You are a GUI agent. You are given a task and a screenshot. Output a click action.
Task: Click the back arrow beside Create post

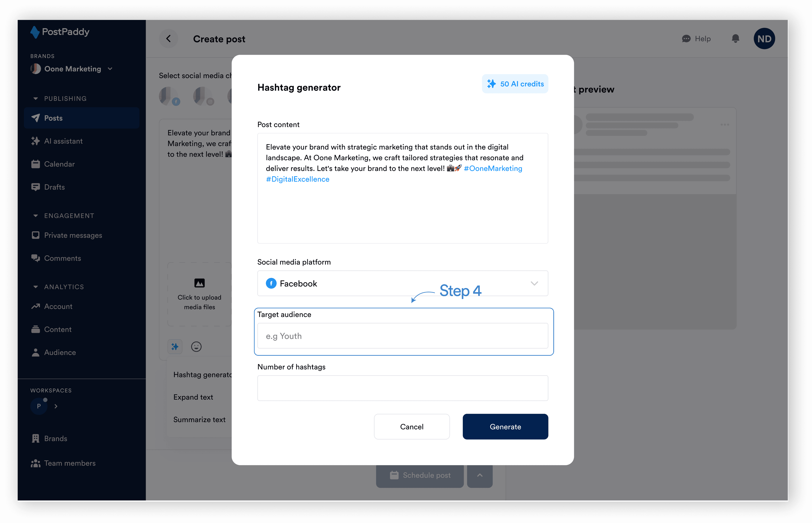(x=168, y=39)
